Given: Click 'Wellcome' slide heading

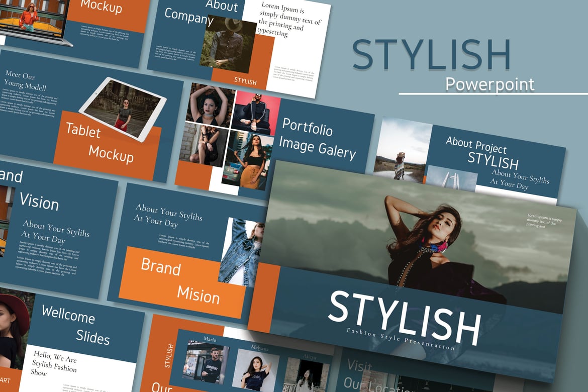Looking at the screenshot, I should pyautogui.click(x=68, y=314).
